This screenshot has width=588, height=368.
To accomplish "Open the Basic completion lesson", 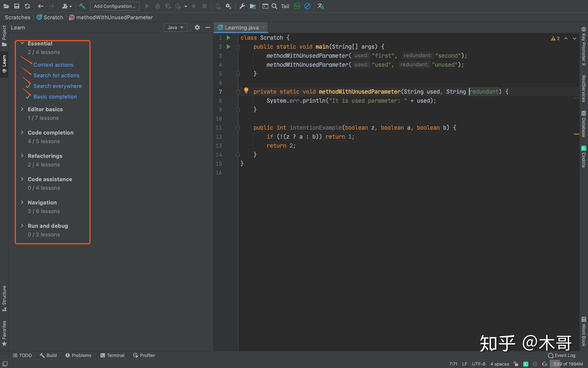I will coord(55,97).
